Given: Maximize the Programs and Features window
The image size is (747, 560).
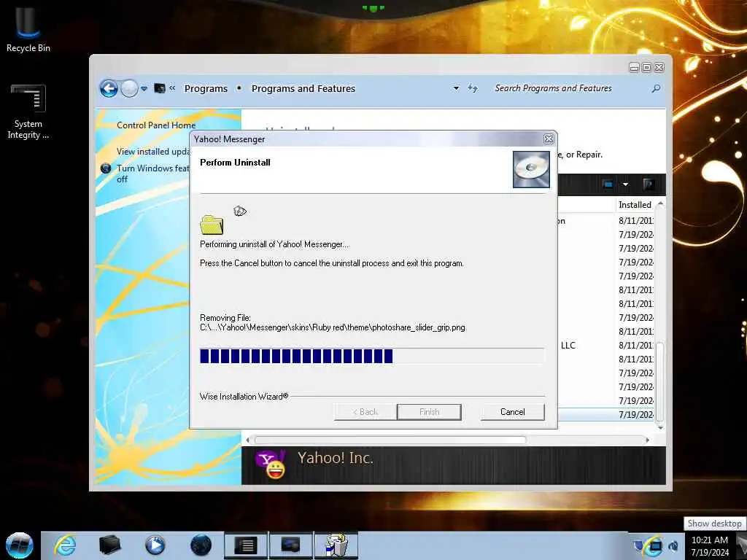Looking at the screenshot, I should (x=646, y=68).
